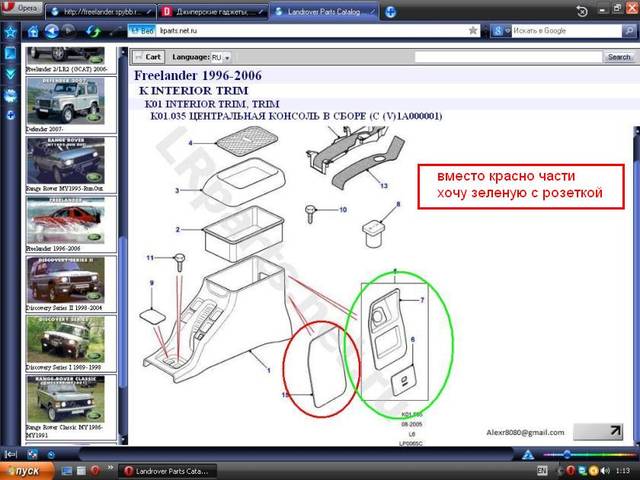Click the Google search magnifier button

point(629,31)
